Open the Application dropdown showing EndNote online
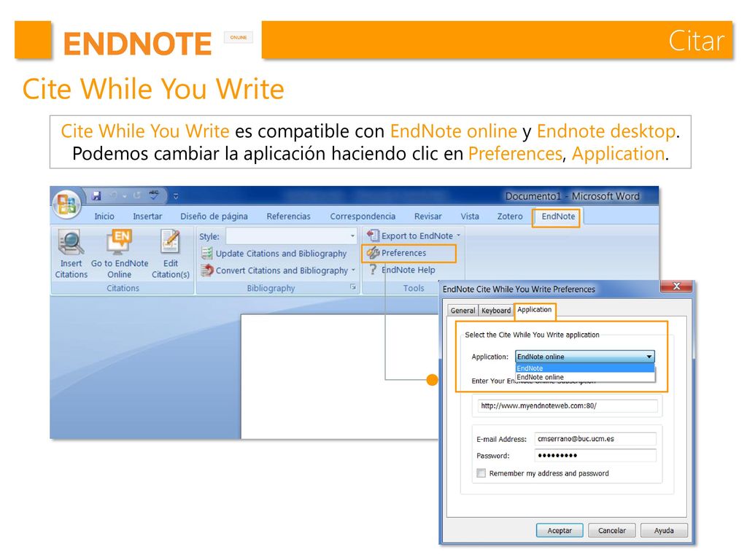 tap(585, 356)
